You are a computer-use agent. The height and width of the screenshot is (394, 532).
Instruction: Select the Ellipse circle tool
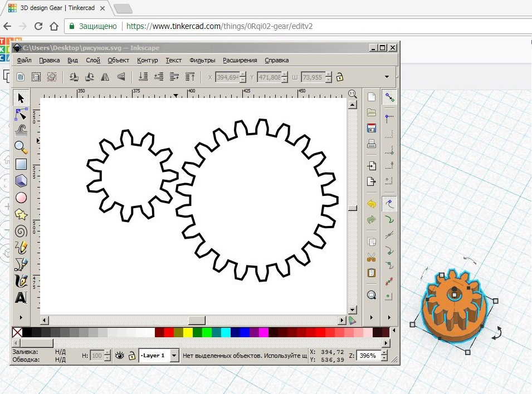click(x=21, y=198)
